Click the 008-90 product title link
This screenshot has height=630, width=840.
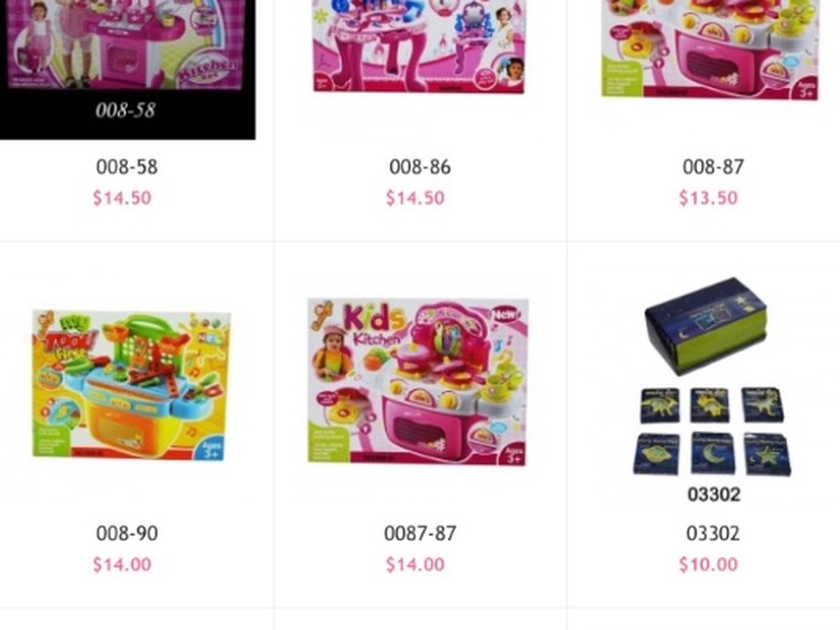tap(127, 533)
